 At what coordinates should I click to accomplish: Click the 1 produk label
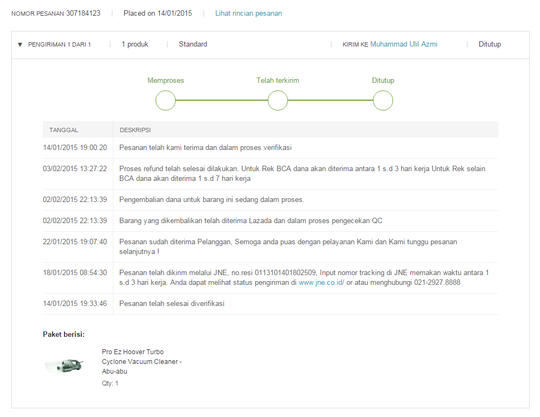click(135, 44)
